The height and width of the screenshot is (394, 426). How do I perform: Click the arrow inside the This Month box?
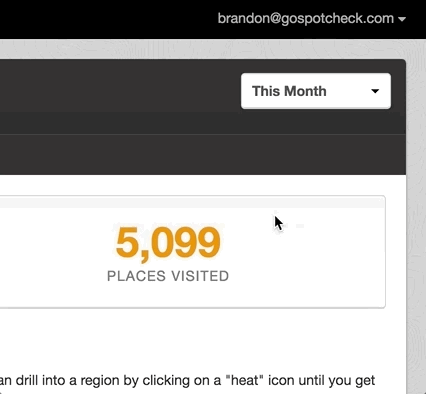point(375,91)
